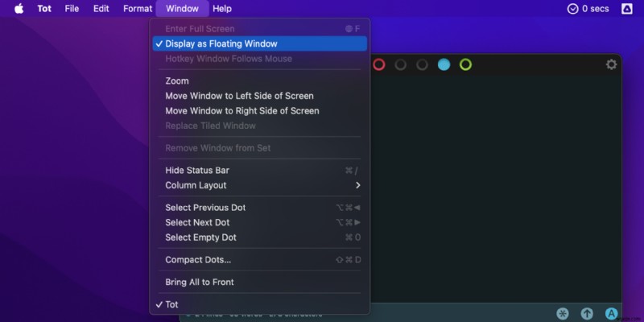The height and width of the screenshot is (322, 644).
Task: Open the Tot application menu
Action: pos(44,9)
